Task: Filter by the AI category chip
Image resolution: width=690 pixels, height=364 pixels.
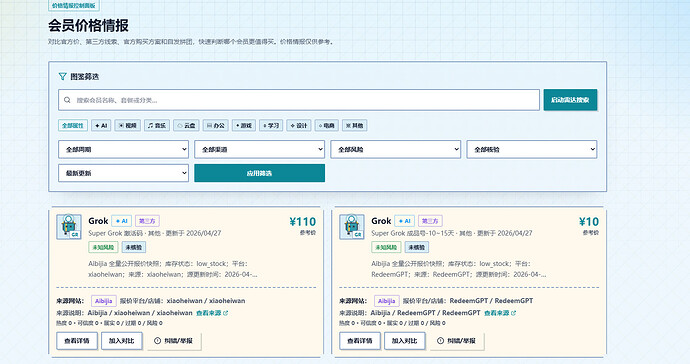Action: pyautogui.click(x=101, y=125)
